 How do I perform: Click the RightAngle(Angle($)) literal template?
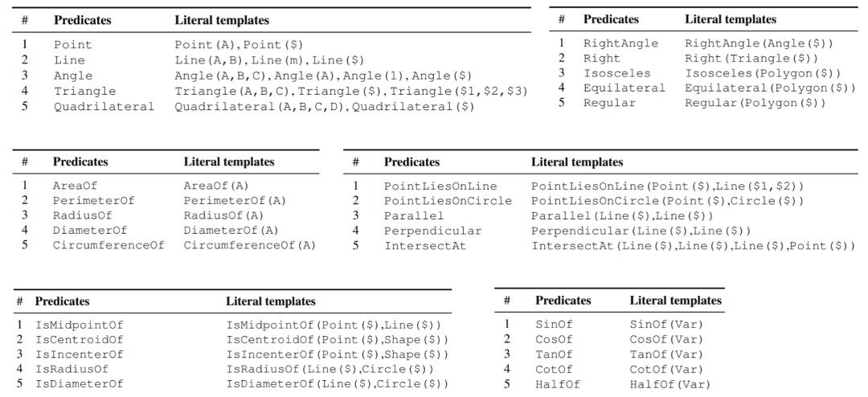(x=759, y=43)
